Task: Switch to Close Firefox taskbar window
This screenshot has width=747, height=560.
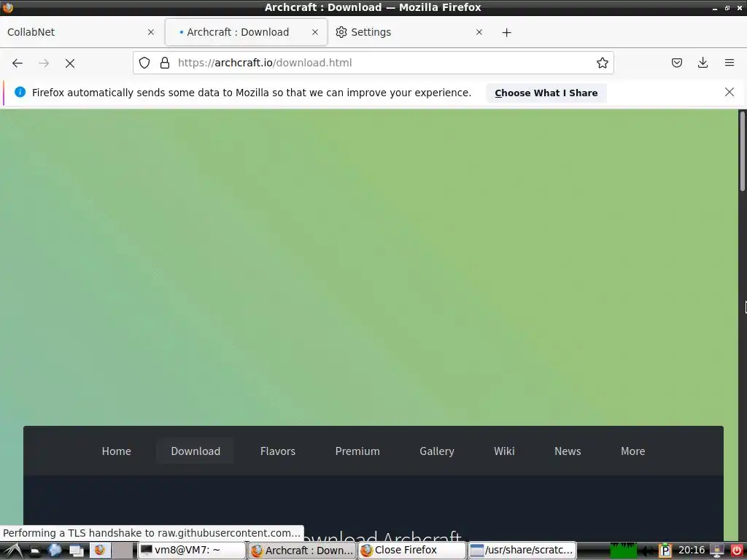Action: 412,550
